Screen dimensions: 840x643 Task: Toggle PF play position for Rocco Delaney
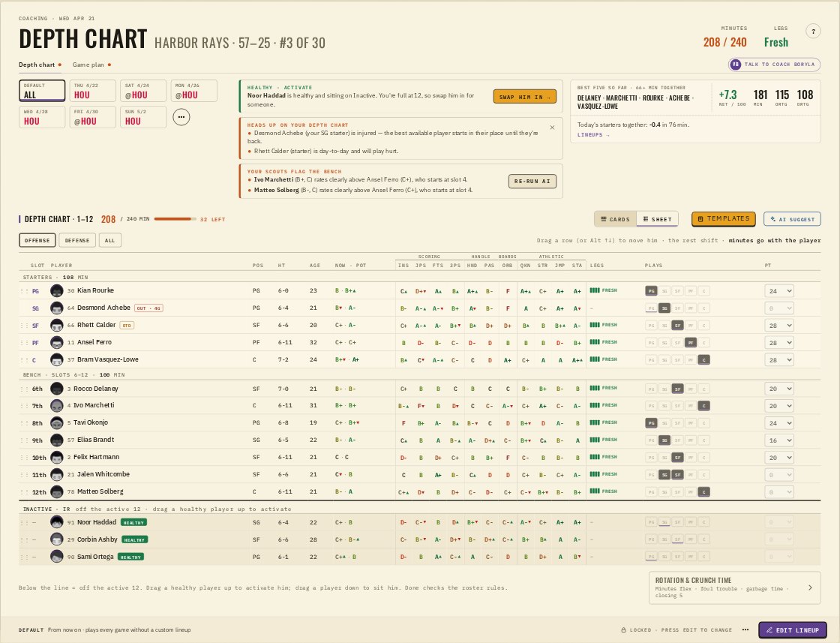[691, 389]
